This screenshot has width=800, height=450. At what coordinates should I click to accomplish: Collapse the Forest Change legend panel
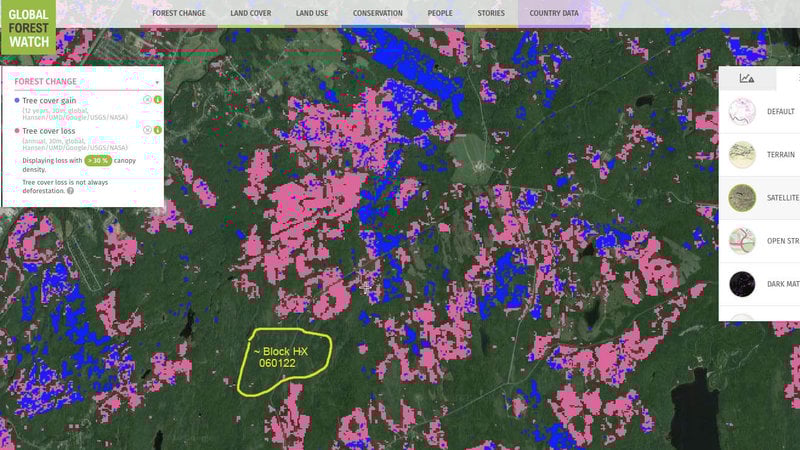tap(157, 82)
